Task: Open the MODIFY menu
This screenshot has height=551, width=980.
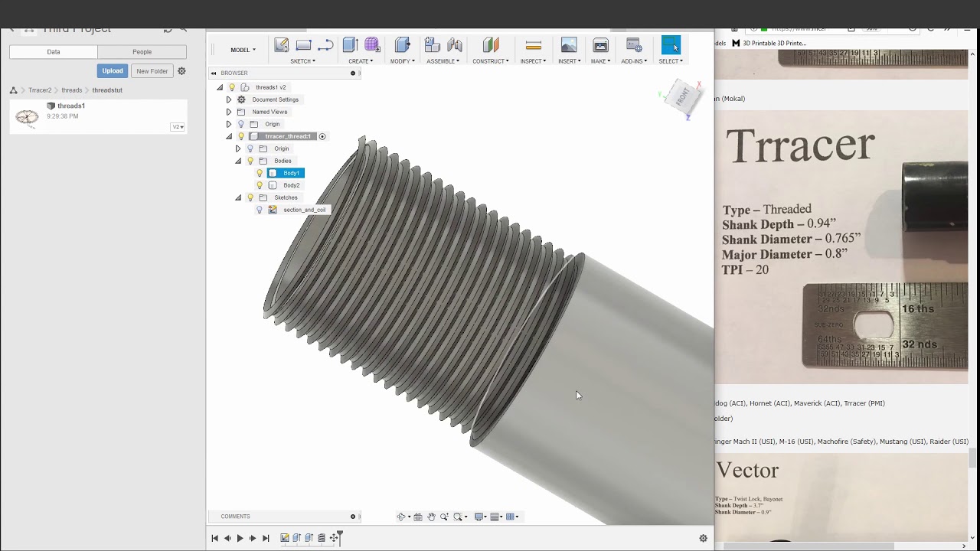Action: 402,61
